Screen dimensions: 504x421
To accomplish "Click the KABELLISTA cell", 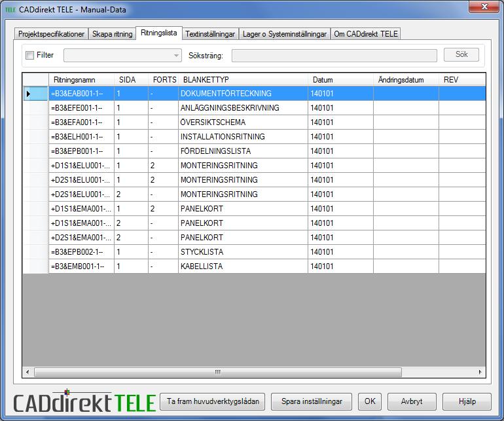I will pyautogui.click(x=243, y=266).
